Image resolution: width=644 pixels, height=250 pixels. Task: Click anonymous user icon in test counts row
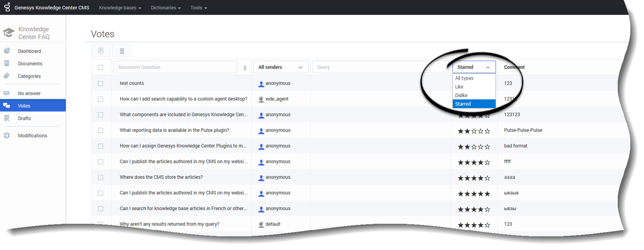261,84
